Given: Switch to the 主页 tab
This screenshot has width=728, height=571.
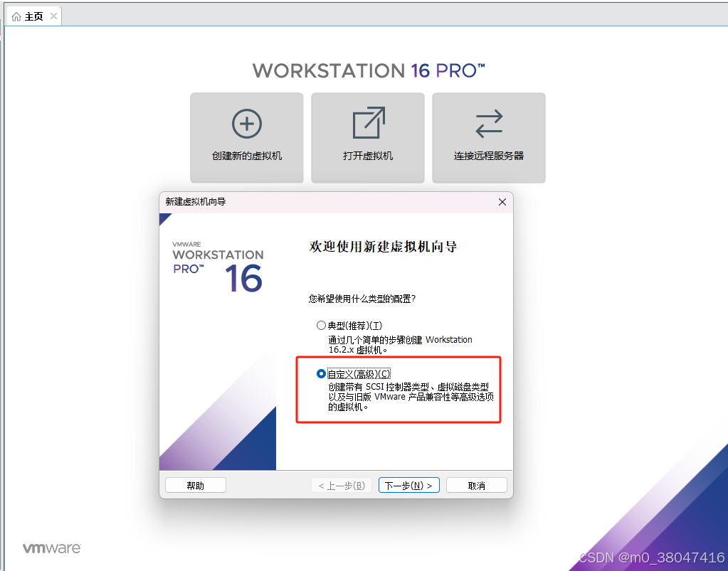Looking at the screenshot, I should 33,16.
